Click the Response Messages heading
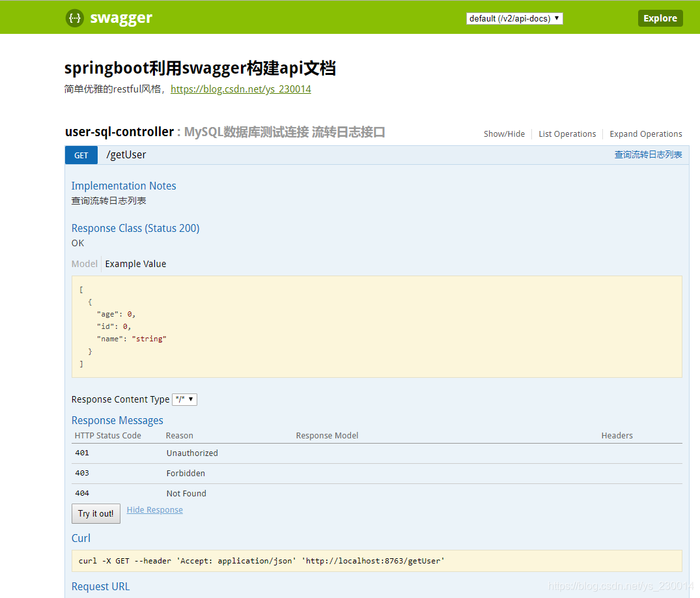 (117, 420)
